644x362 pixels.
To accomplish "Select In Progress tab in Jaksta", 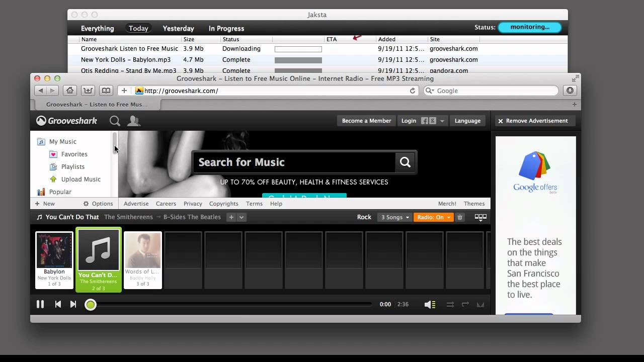I will [226, 29].
